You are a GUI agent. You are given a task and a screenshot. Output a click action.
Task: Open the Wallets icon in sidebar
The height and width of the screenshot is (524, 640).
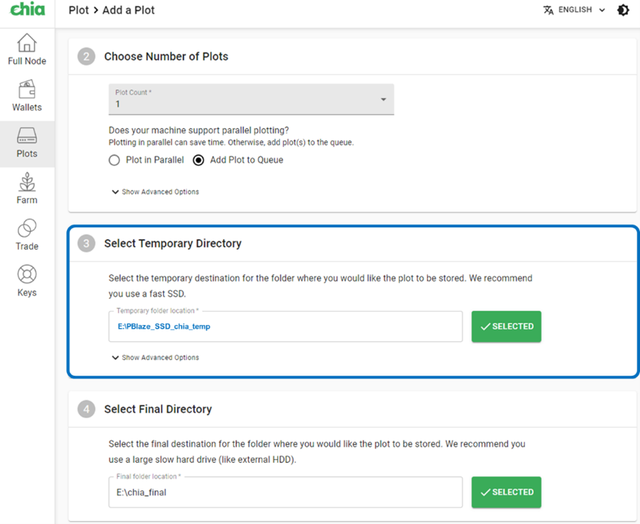[x=27, y=89]
